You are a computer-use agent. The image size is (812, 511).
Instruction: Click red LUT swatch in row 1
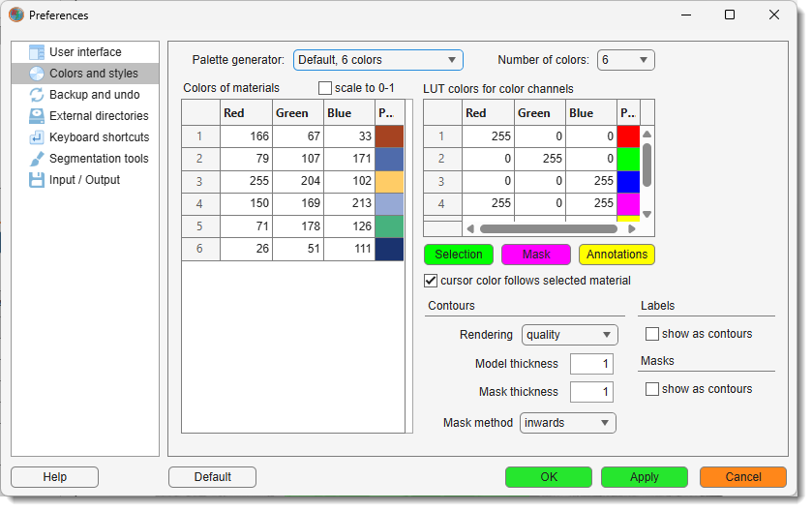point(628,136)
